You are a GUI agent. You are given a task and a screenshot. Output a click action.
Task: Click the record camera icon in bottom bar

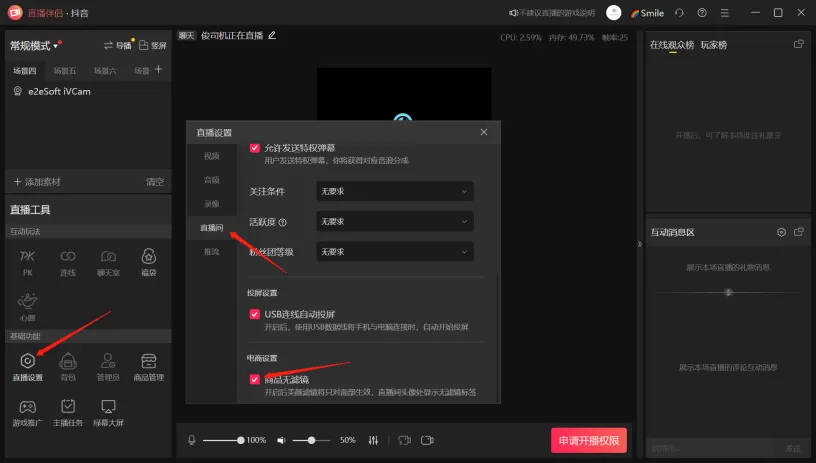click(x=427, y=440)
